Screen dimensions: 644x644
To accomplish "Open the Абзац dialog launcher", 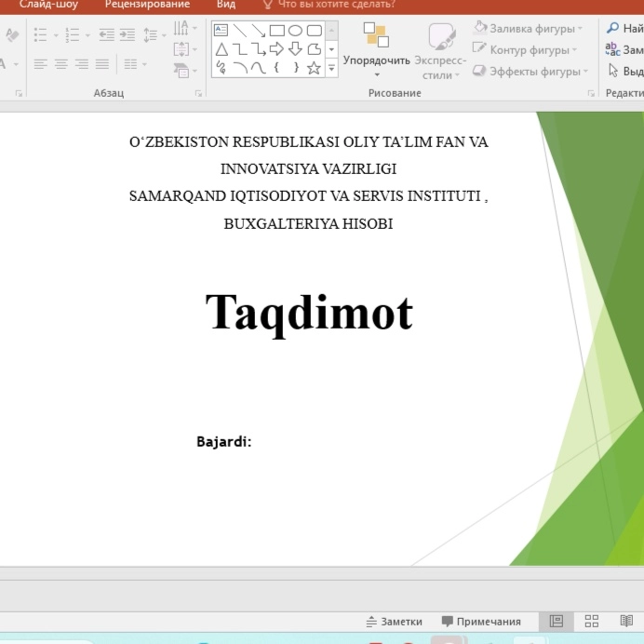I will point(198,94).
